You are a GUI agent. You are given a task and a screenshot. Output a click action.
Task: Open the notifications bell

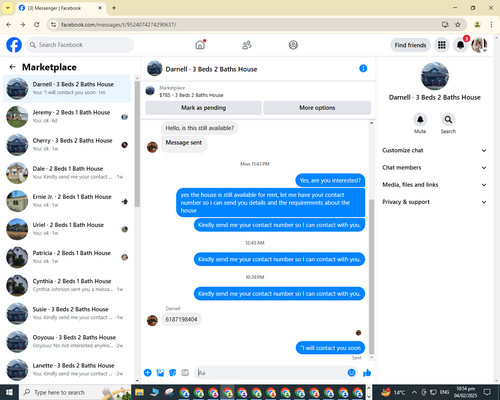[460, 45]
